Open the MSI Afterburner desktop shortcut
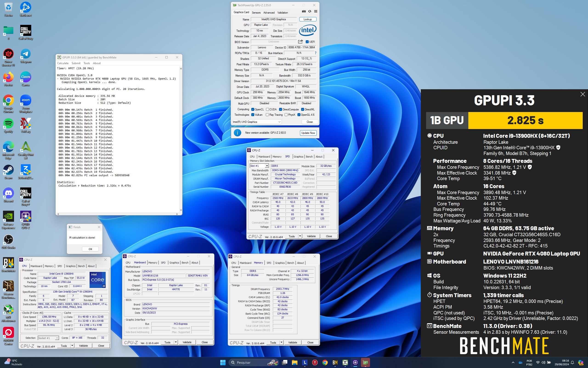This screenshot has width=588, height=368. coord(8,313)
